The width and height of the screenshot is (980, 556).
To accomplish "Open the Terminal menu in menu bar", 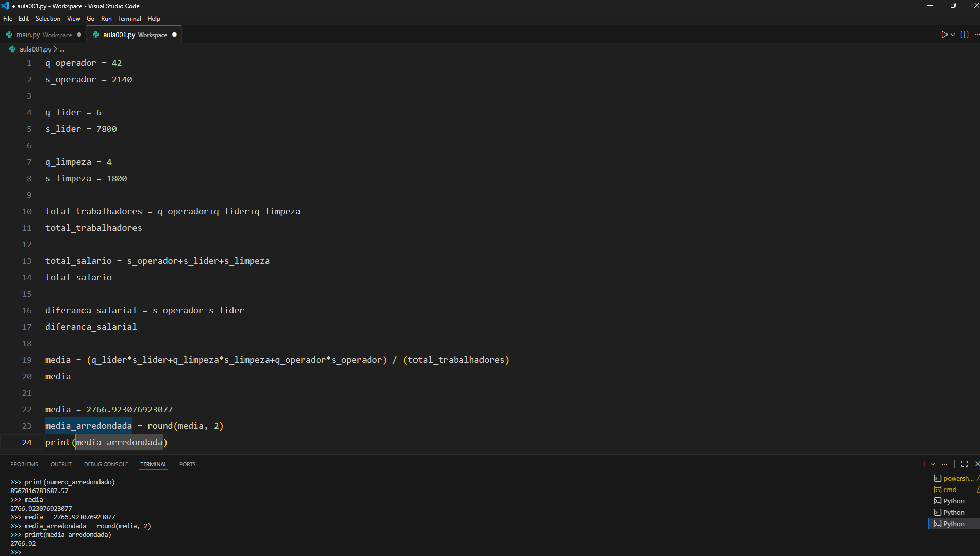I will tap(129, 19).
